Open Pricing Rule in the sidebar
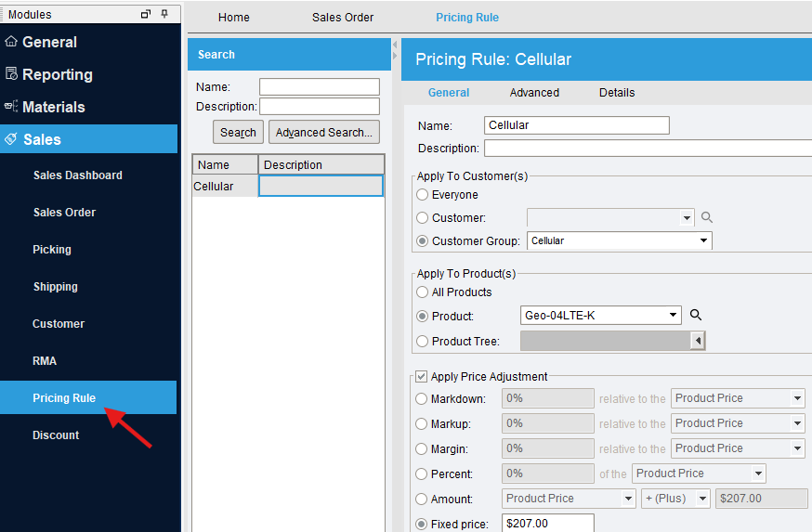Image resolution: width=812 pixels, height=532 pixels. coord(88,397)
